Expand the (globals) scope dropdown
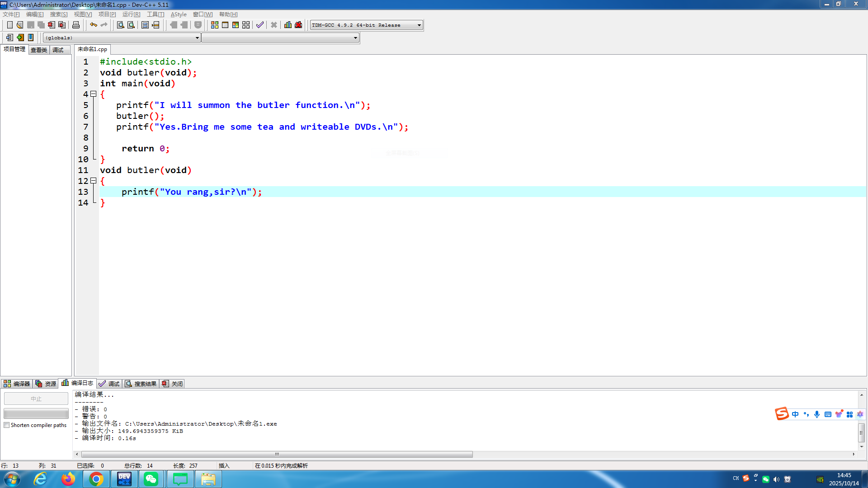The height and width of the screenshot is (488, 868). click(x=197, y=38)
